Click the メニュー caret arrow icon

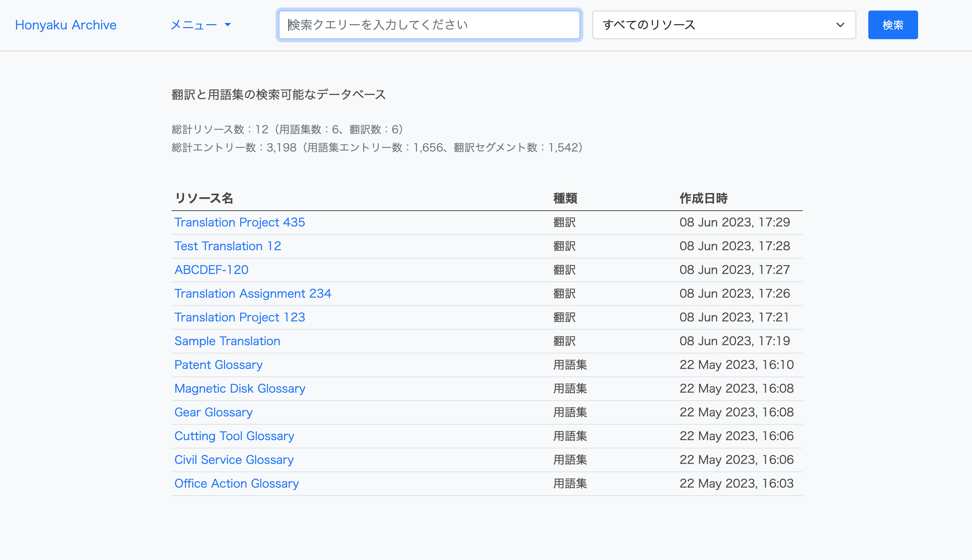point(228,25)
